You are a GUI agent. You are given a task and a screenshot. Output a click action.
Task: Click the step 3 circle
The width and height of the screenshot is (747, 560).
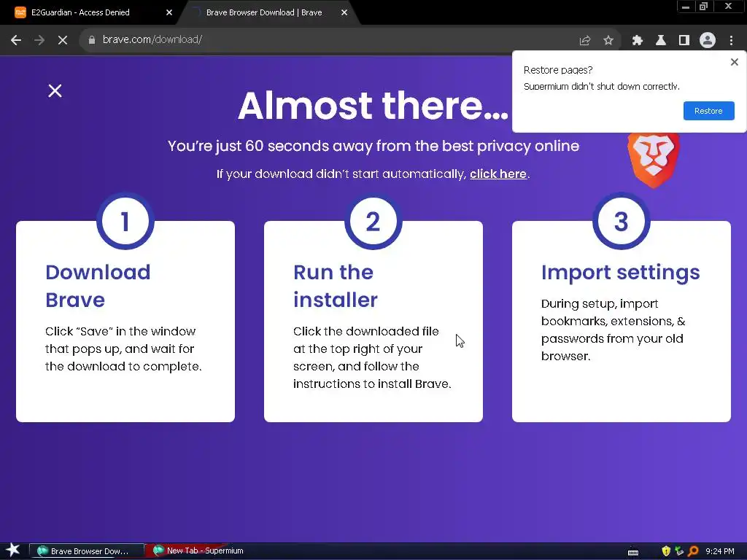pos(622,221)
